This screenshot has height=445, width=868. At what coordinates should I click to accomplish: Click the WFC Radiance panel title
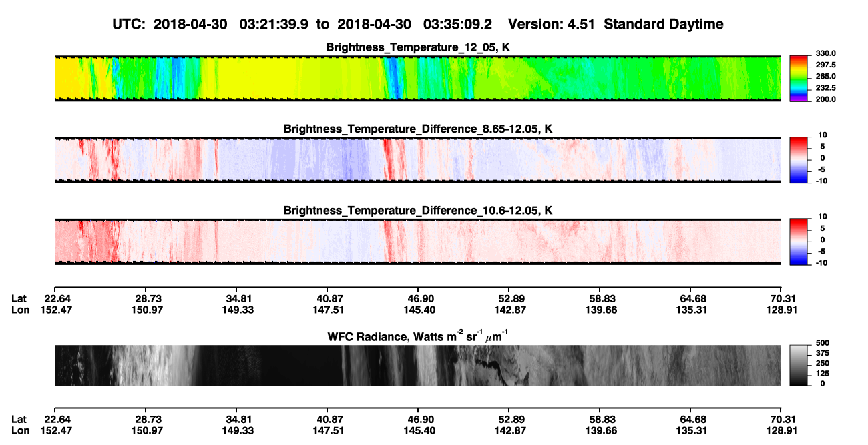[x=417, y=337]
